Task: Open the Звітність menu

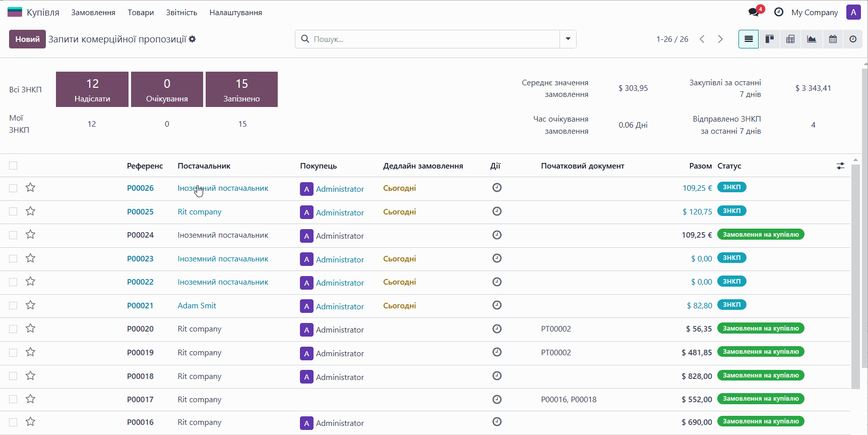Action: coord(181,13)
